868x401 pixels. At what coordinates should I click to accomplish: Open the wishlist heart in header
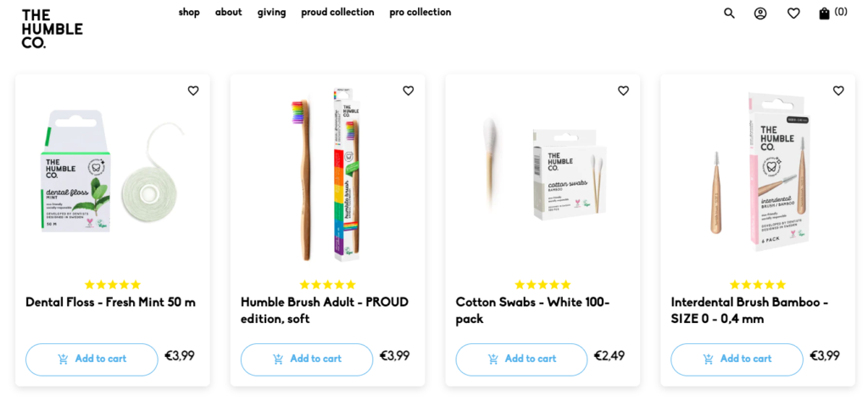(793, 14)
